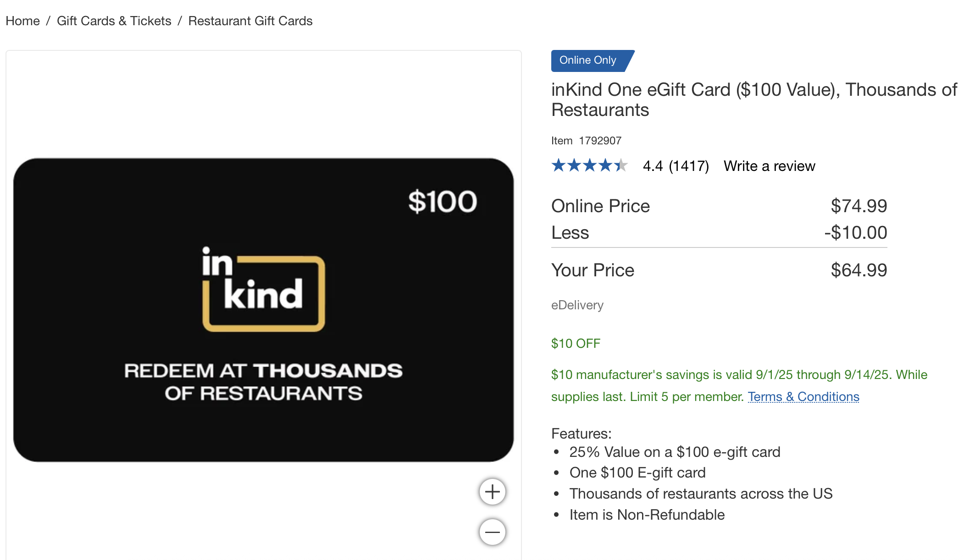Click the zoom out minus icon
Image resolution: width=964 pixels, height=560 pixels.
coord(492,532)
